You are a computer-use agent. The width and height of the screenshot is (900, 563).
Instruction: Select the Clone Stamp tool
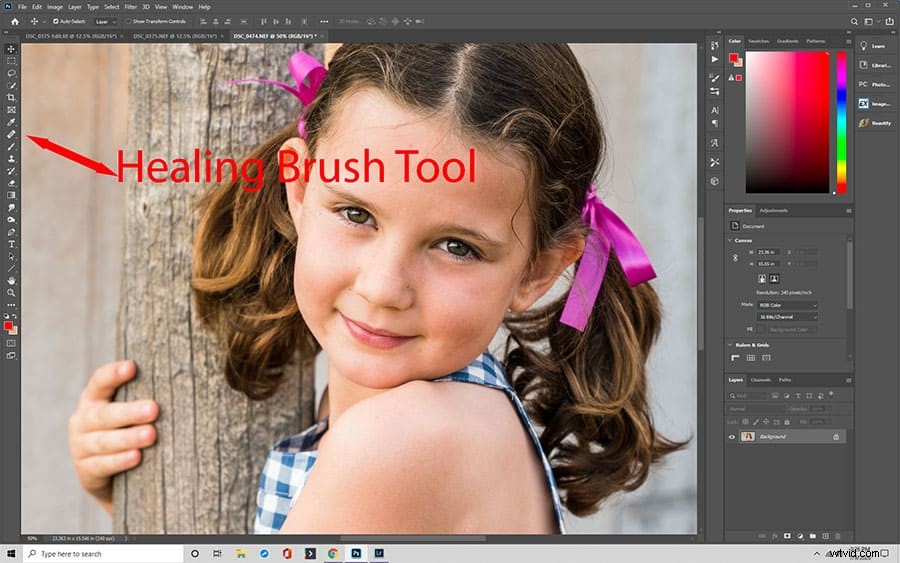pyautogui.click(x=11, y=159)
